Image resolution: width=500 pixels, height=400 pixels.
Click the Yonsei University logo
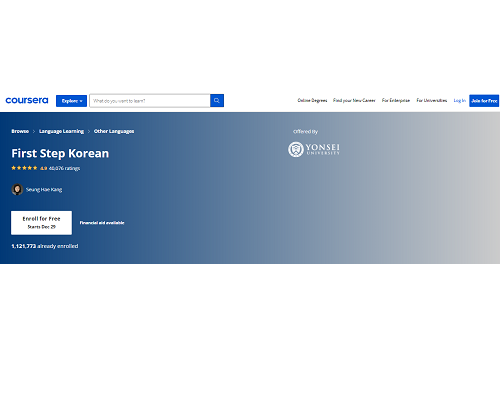point(314,149)
